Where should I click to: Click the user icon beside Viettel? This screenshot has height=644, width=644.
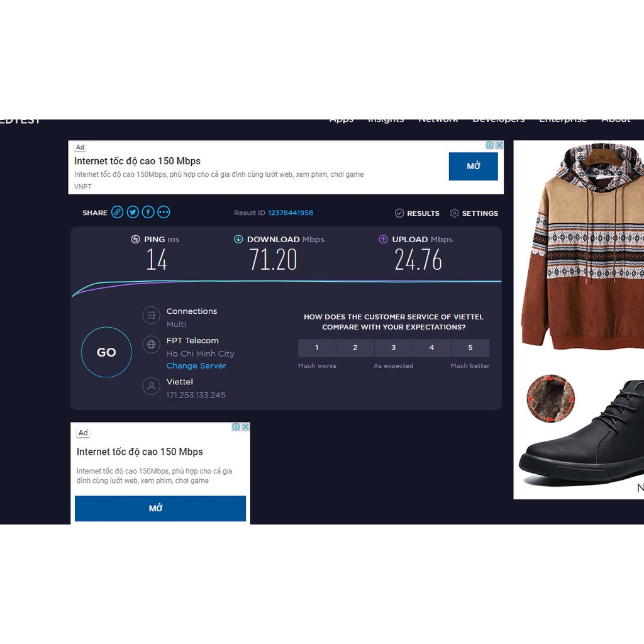pyautogui.click(x=151, y=386)
